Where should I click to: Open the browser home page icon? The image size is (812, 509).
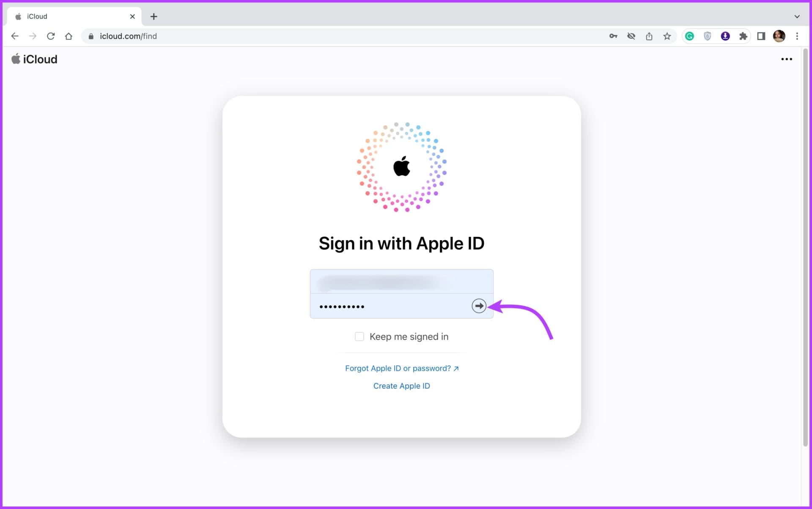(69, 36)
